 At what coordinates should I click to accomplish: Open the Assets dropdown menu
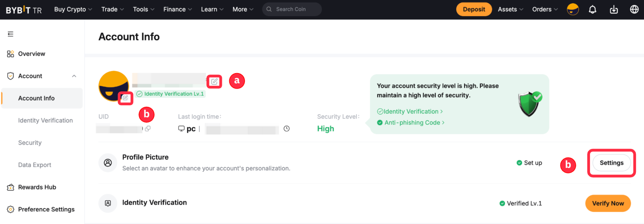tap(510, 9)
